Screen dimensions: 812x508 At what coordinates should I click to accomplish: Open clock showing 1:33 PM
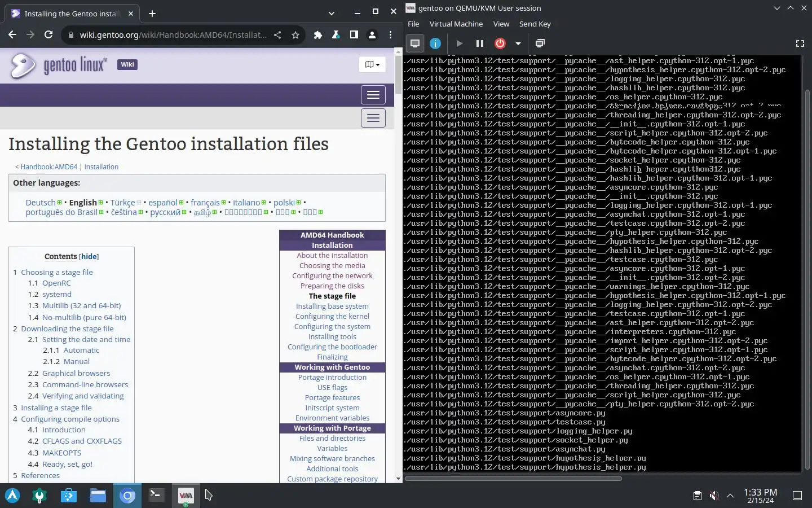pyautogui.click(x=760, y=496)
